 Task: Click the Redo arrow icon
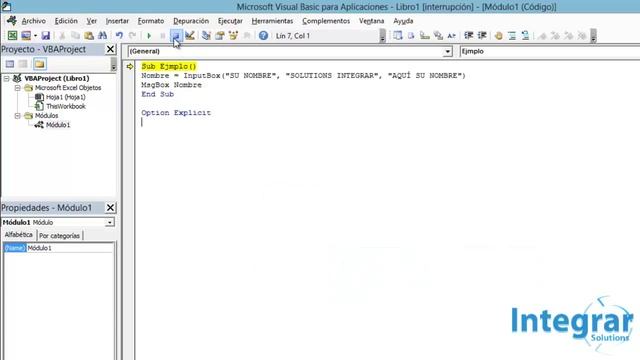click(132, 36)
